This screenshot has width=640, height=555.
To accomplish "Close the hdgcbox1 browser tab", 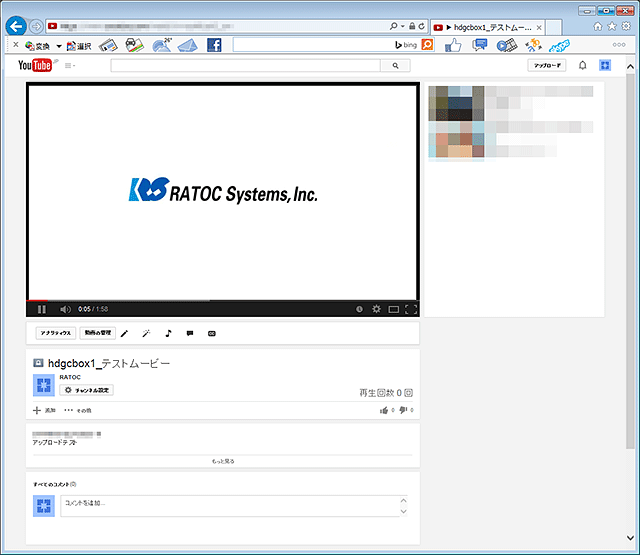I will pyautogui.click(x=539, y=27).
